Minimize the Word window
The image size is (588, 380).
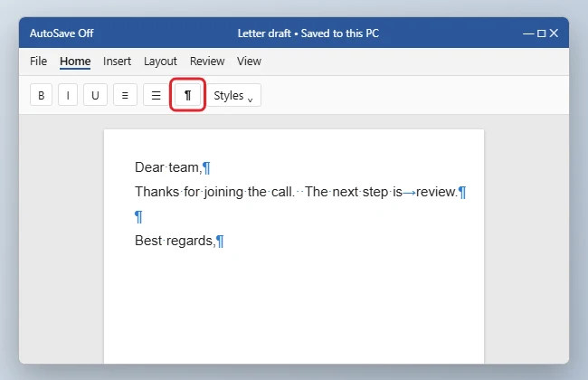(528, 33)
